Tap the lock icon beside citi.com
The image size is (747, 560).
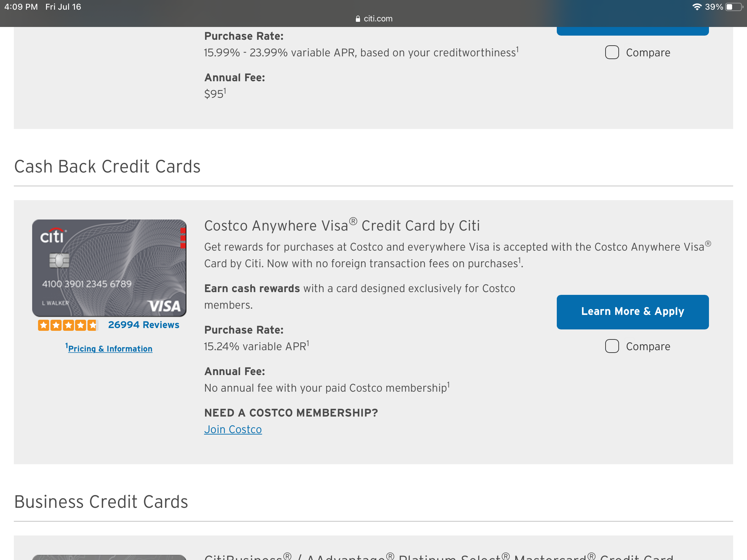click(358, 19)
